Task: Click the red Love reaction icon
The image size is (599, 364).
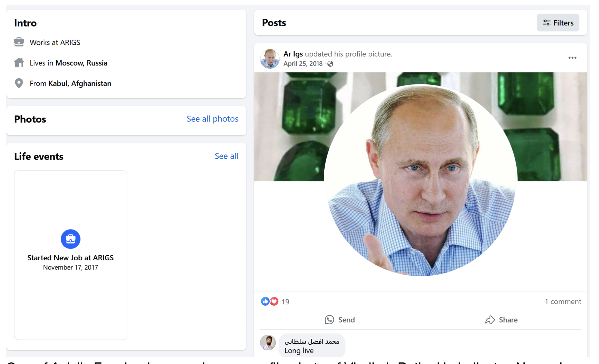Action: click(274, 301)
